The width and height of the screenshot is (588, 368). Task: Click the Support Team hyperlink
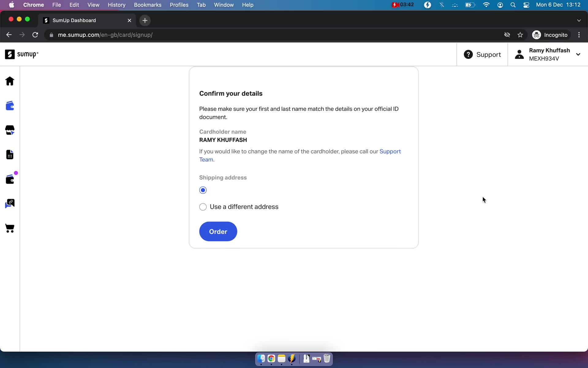point(390,151)
